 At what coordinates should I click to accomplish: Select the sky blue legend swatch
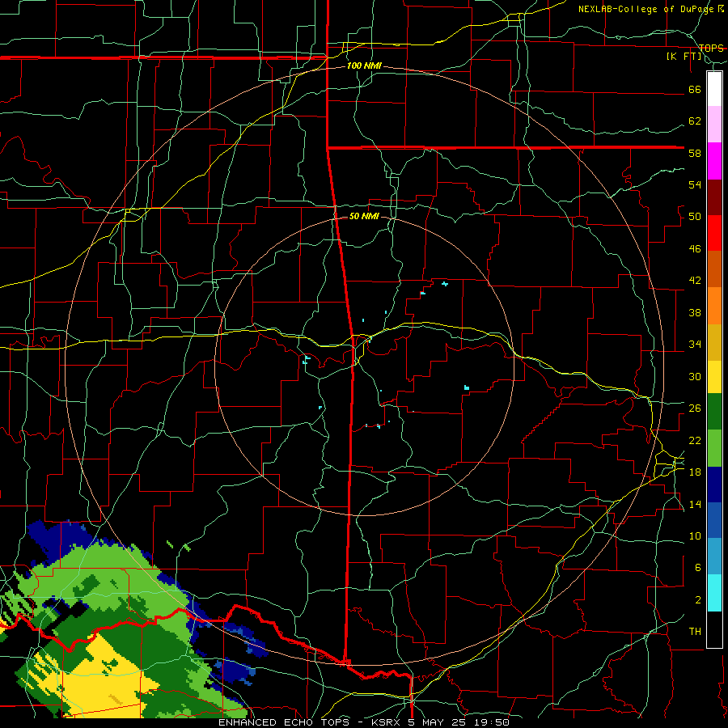click(714, 557)
